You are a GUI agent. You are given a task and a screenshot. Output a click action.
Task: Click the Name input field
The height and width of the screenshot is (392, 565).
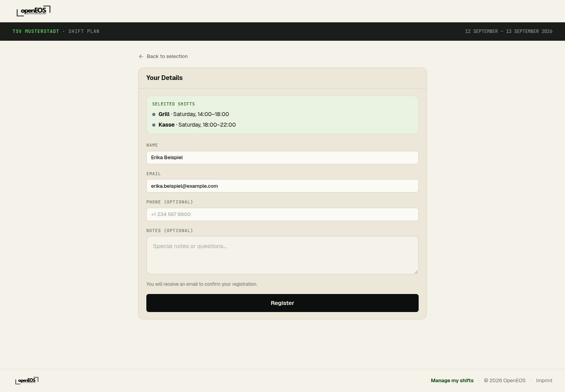click(x=282, y=158)
